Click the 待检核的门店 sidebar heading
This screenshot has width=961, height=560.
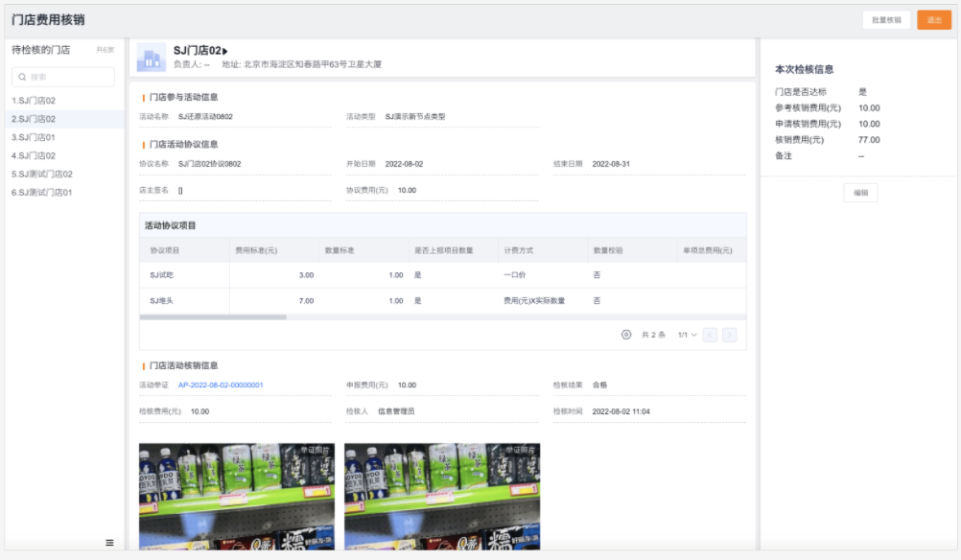click(x=41, y=50)
